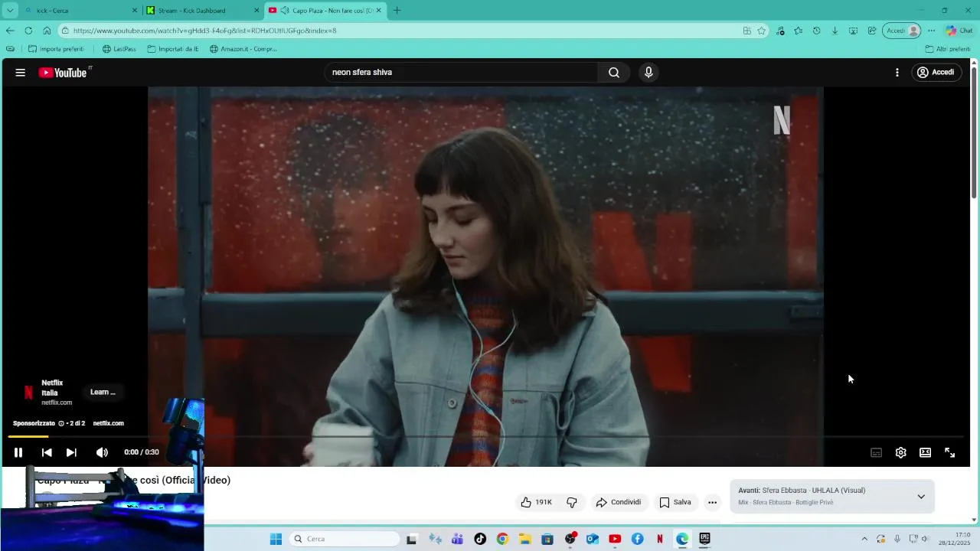This screenshot has height=551, width=980.
Task: Open Copilot Chat in Edge
Action: tap(959, 31)
